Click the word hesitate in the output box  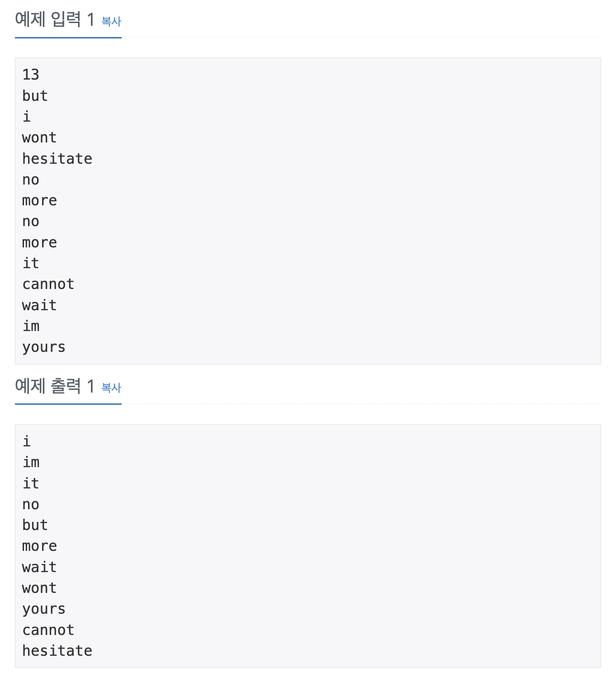click(57, 650)
